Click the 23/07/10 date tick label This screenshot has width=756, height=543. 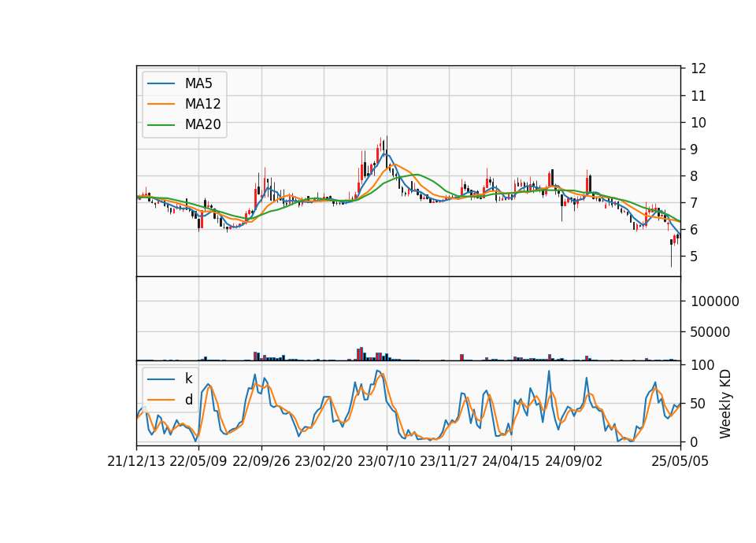(x=386, y=461)
